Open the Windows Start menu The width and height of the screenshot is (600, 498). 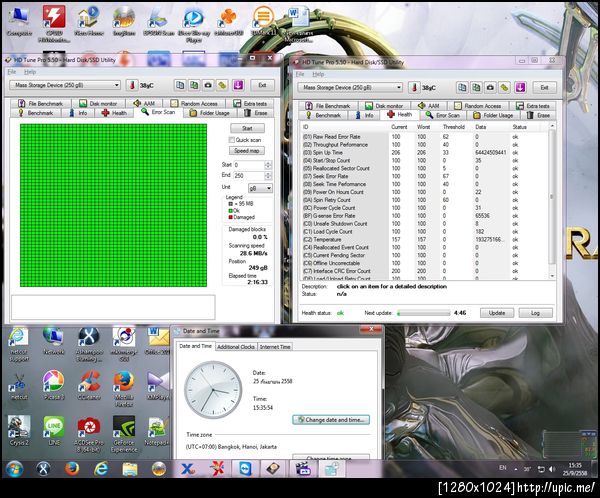(x=14, y=469)
